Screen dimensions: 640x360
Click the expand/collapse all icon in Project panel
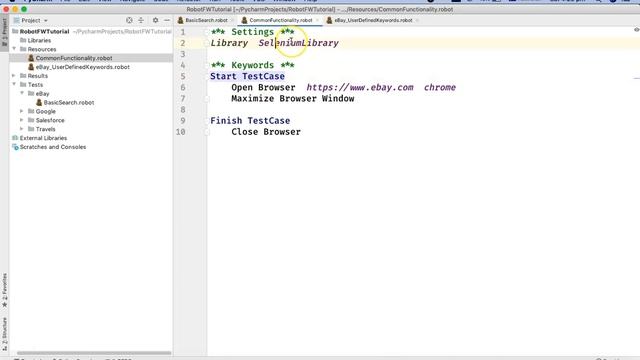[x=141, y=20]
